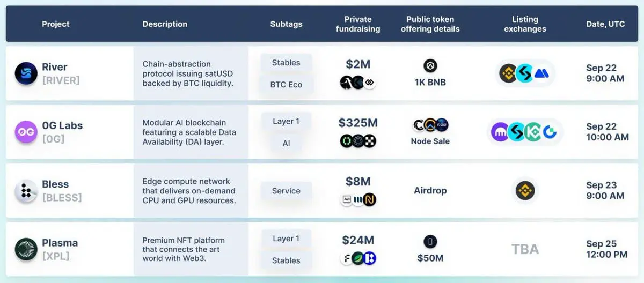
Task: Click the 0G Labs purple logo
Action: pyautogui.click(x=26, y=132)
